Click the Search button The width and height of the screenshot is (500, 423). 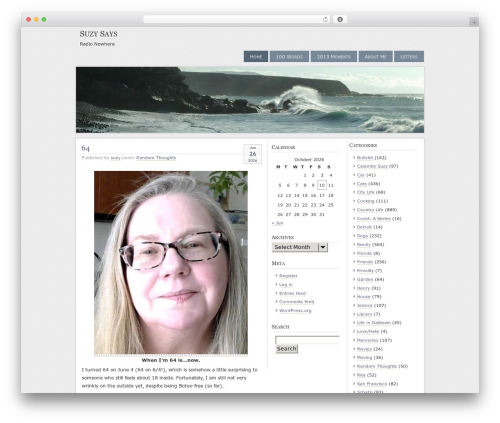tap(287, 349)
